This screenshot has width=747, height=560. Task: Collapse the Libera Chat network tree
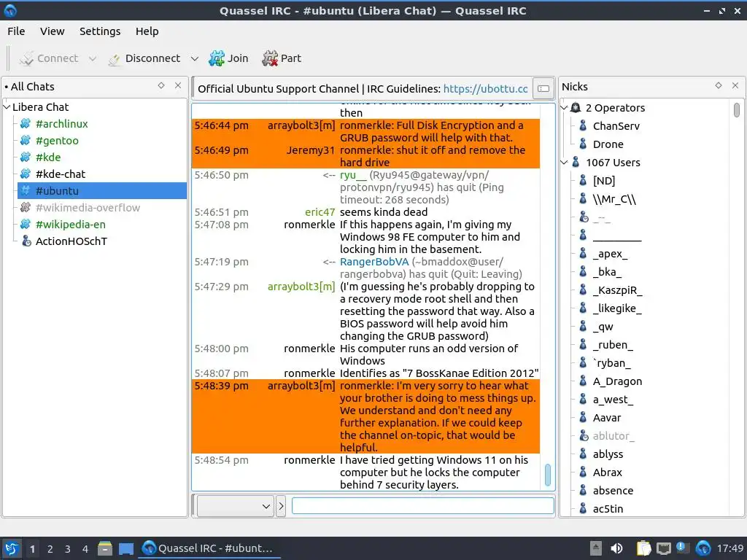tap(7, 107)
